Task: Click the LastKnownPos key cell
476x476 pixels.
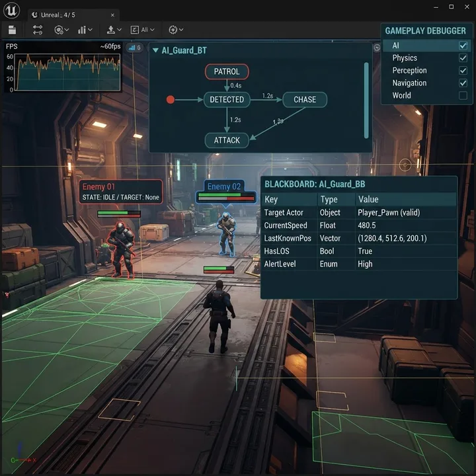Action: [x=288, y=238]
